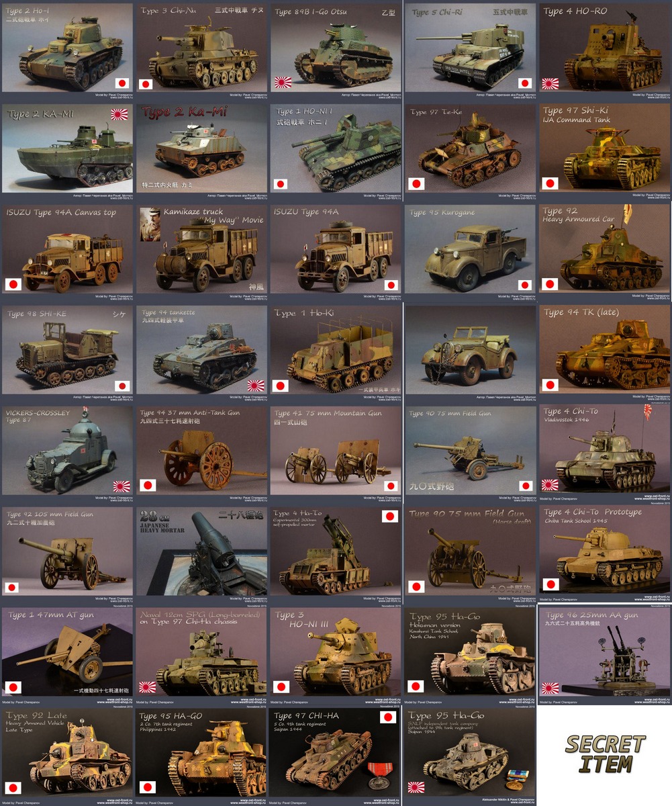Open the Kamikaze truck "My Way" Movie card
Viewport: 672px width, 806px height.
pyautogui.click(x=201, y=250)
